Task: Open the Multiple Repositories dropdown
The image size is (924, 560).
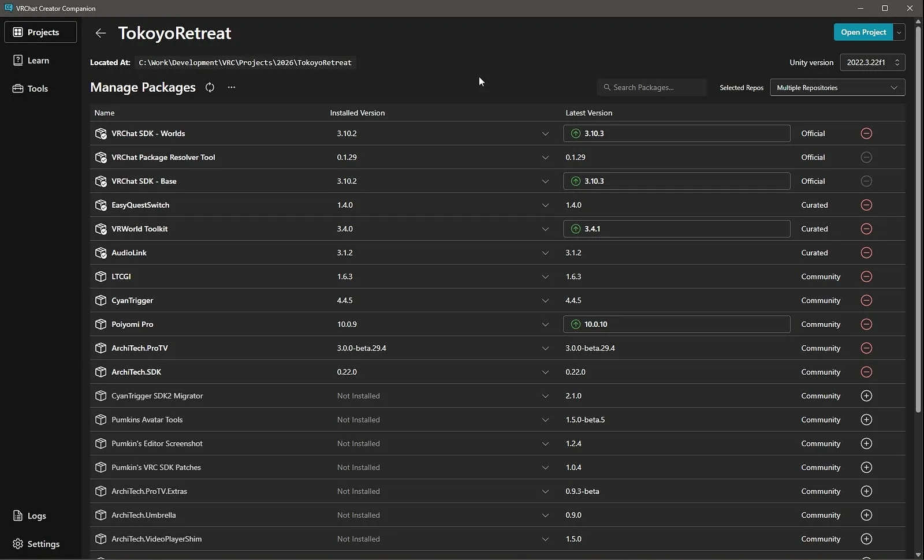Action: pos(837,87)
